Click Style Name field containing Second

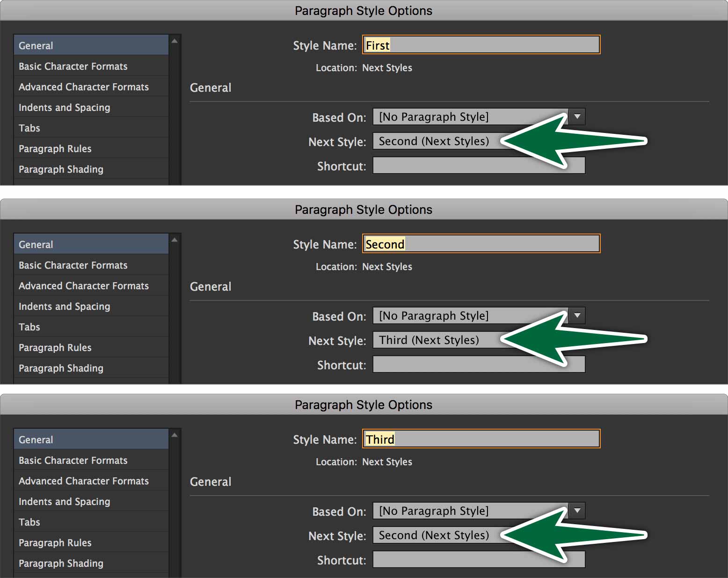[481, 244]
